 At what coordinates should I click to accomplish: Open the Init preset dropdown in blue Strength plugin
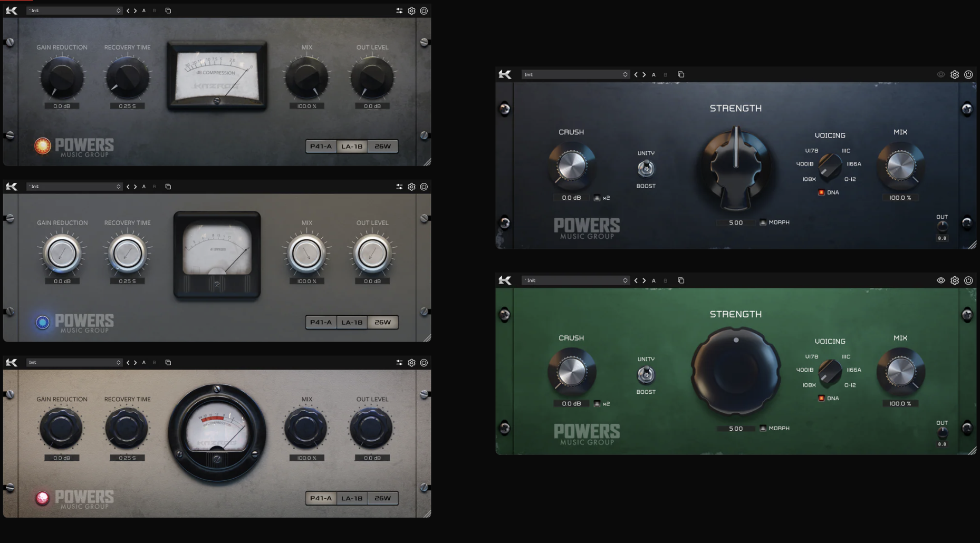tap(575, 75)
